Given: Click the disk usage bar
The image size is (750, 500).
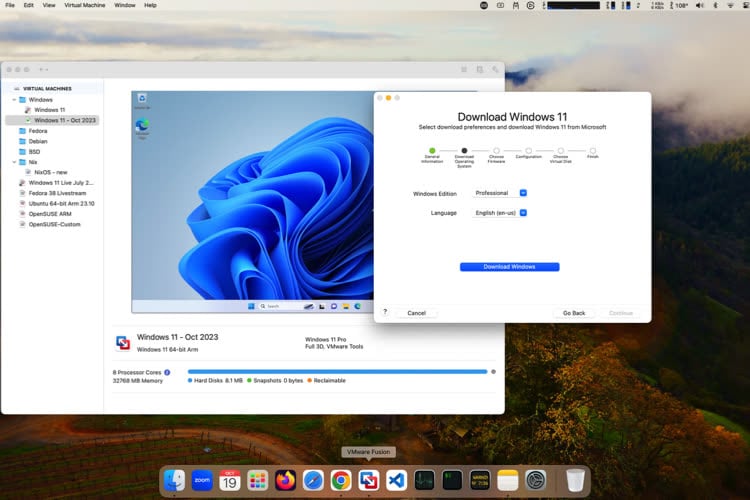Looking at the screenshot, I should tap(337, 372).
